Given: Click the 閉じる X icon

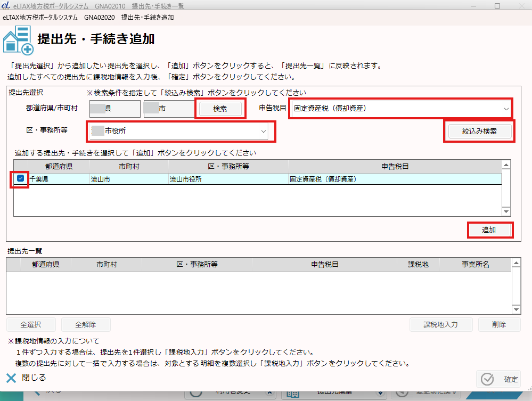Looking at the screenshot, I should (x=12, y=378).
